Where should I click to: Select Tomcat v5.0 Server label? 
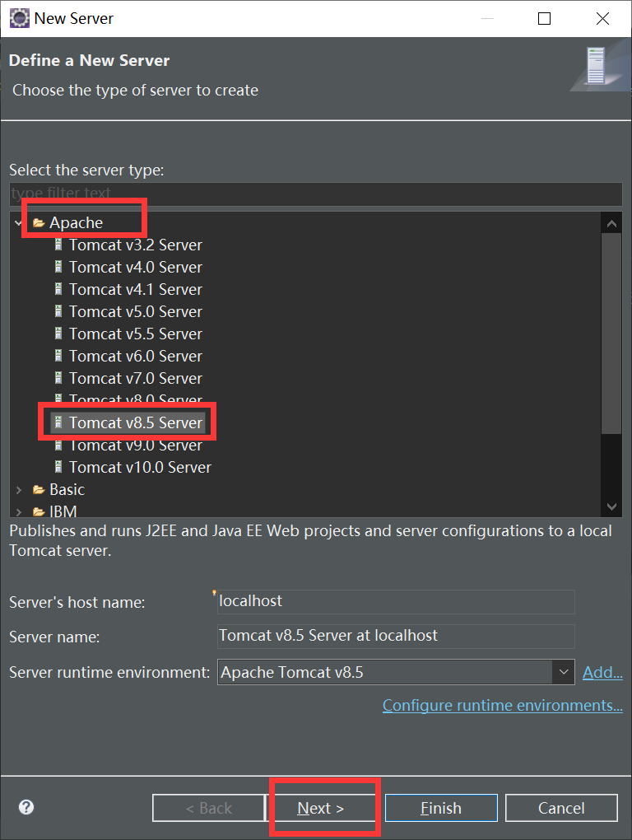pyautogui.click(x=136, y=311)
